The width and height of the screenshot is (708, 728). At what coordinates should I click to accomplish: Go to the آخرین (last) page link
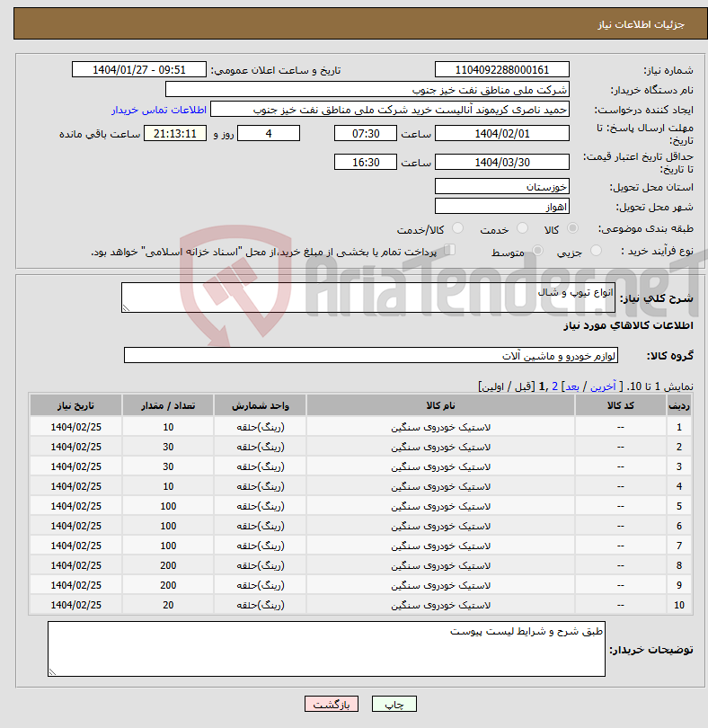603,386
